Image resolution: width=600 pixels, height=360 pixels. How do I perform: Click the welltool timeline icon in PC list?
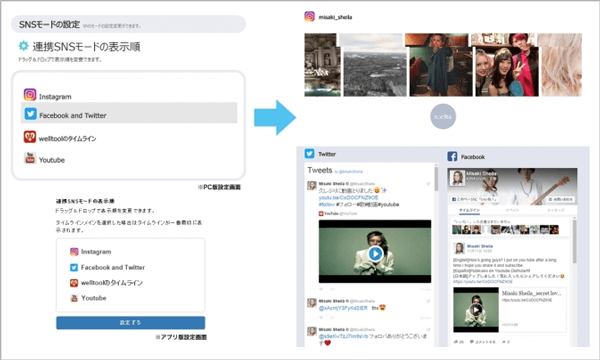click(30, 137)
